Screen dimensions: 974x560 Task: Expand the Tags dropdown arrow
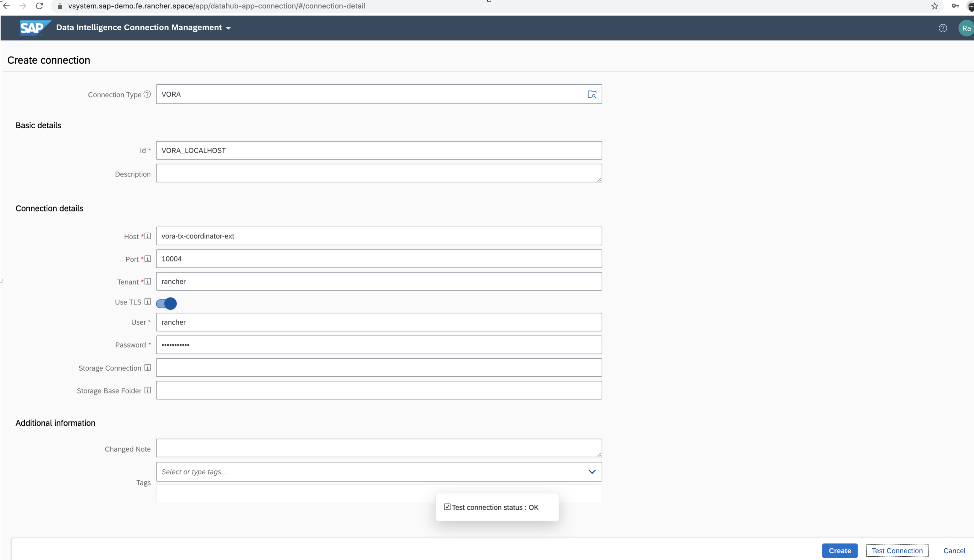pyautogui.click(x=591, y=471)
